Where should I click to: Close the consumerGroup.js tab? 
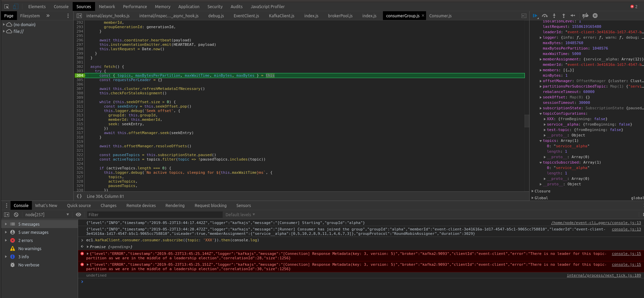(x=423, y=16)
